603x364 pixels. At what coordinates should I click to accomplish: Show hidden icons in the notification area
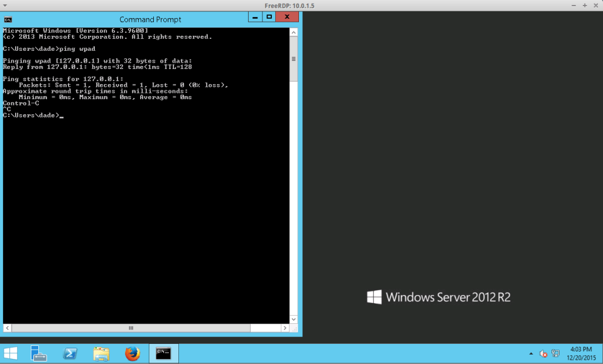click(531, 353)
